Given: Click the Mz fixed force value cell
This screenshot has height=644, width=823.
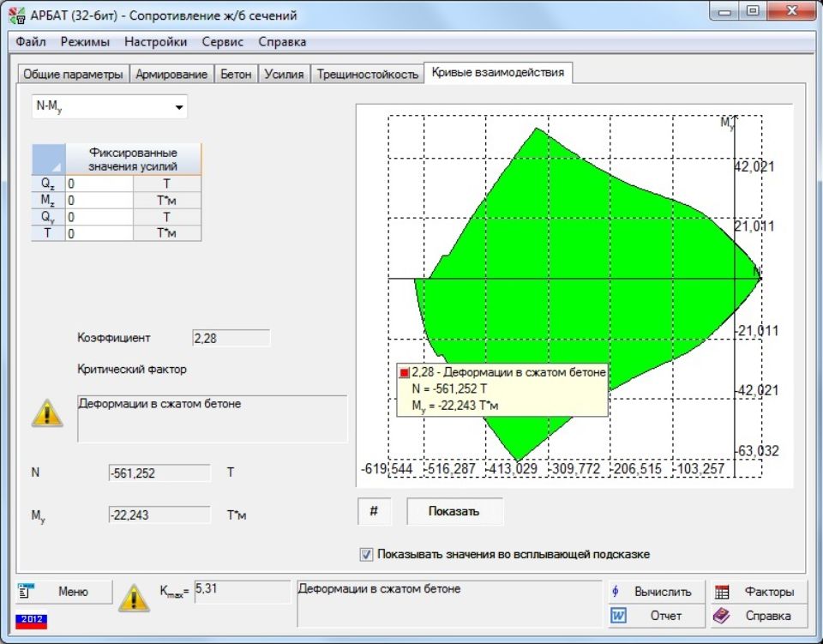Looking at the screenshot, I should click(99, 201).
